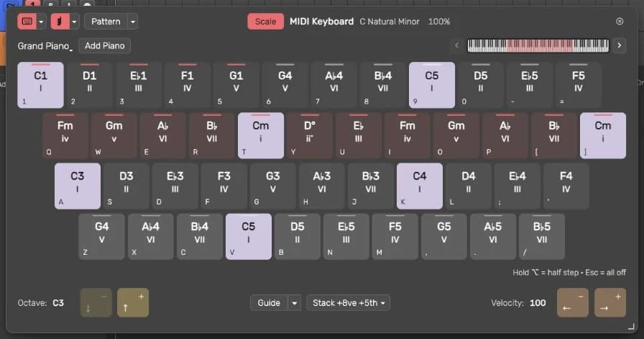Open the Stack +8ve +5th dropdown
Image resolution: width=644 pixels, height=339 pixels.
tap(349, 303)
